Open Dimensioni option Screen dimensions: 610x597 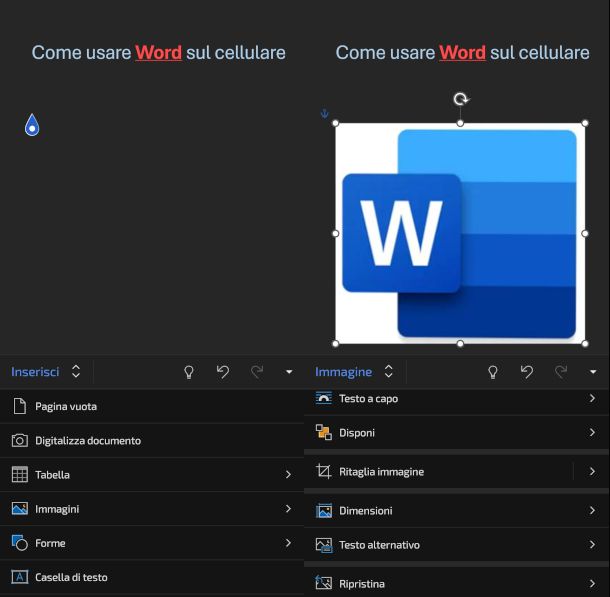[x=457, y=511]
